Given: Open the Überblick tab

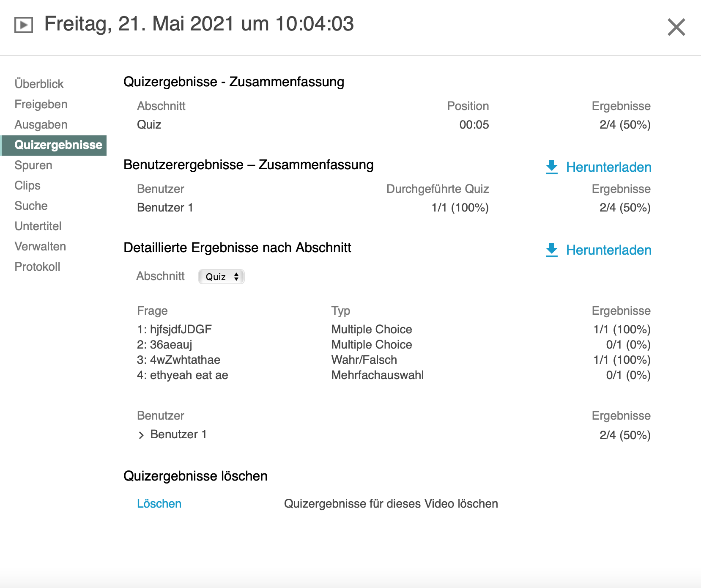Looking at the screenshot, I should [39, 84].
